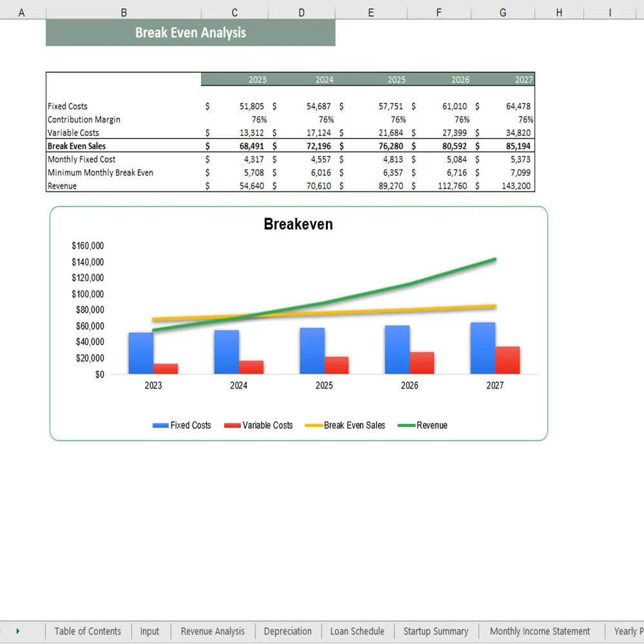
Task: Select column C header
Action: pyautogui.click(x=234, y=12)
